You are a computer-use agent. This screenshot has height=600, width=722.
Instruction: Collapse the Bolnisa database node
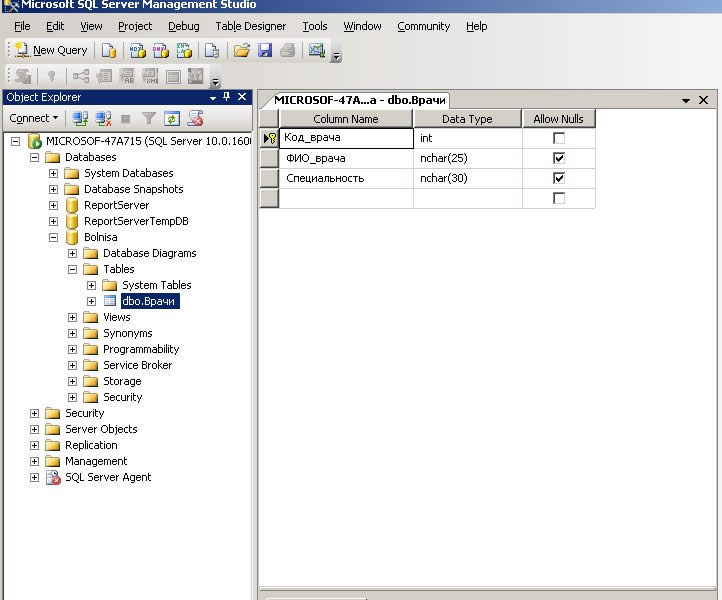pyautogui.click(x=53, y=238)
